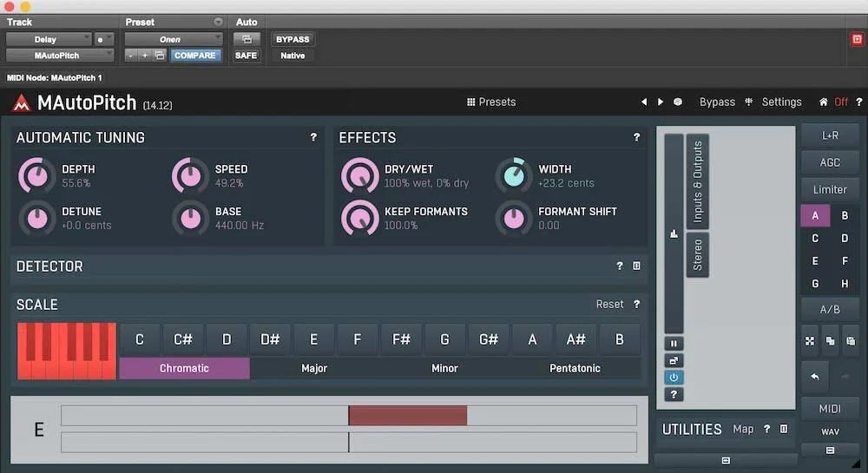The width and height of the screenshot is (868, 473).
Task: Click the DETUNE knob
Action: [x=36, y=218]
